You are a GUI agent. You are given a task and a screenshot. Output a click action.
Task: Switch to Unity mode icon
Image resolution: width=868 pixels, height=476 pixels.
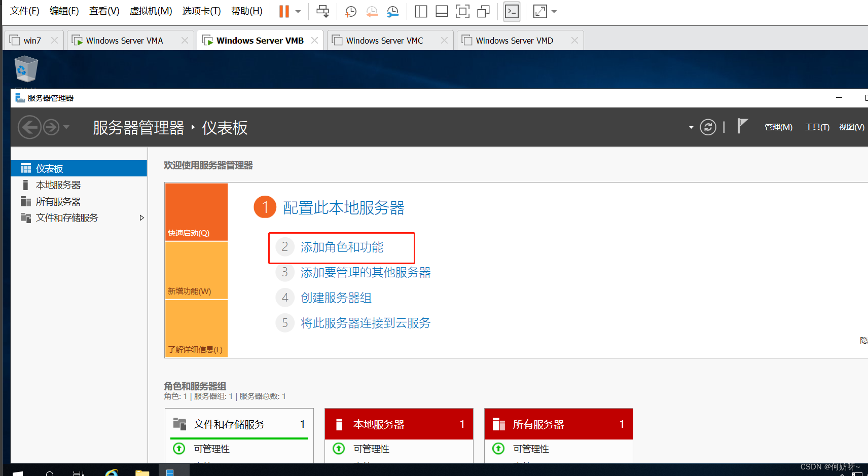484,11
